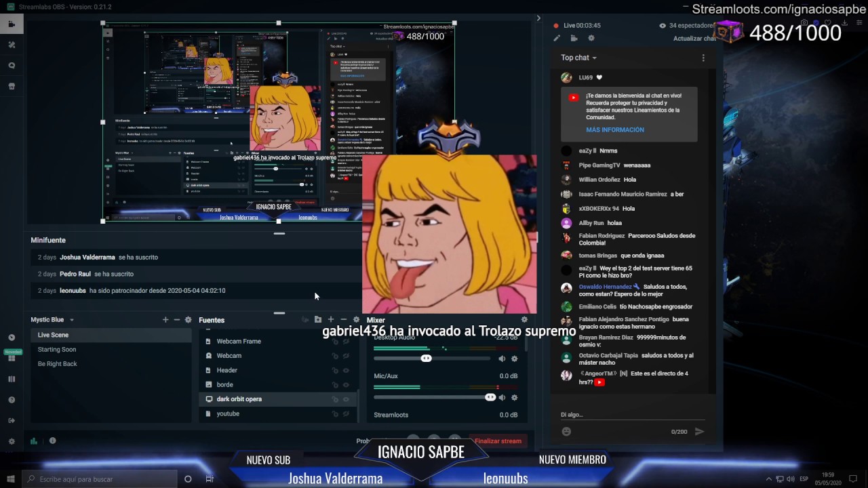
Task: Open the layout grid icon under Novedad badge
Action: tap(12, 359)
